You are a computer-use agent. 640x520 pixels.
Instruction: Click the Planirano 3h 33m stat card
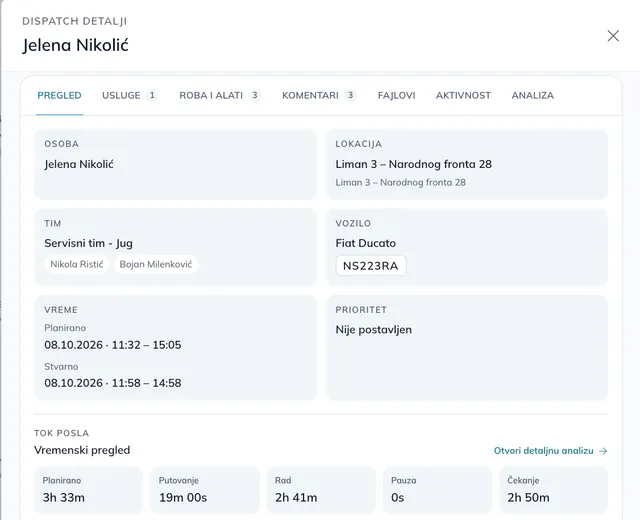89,490
